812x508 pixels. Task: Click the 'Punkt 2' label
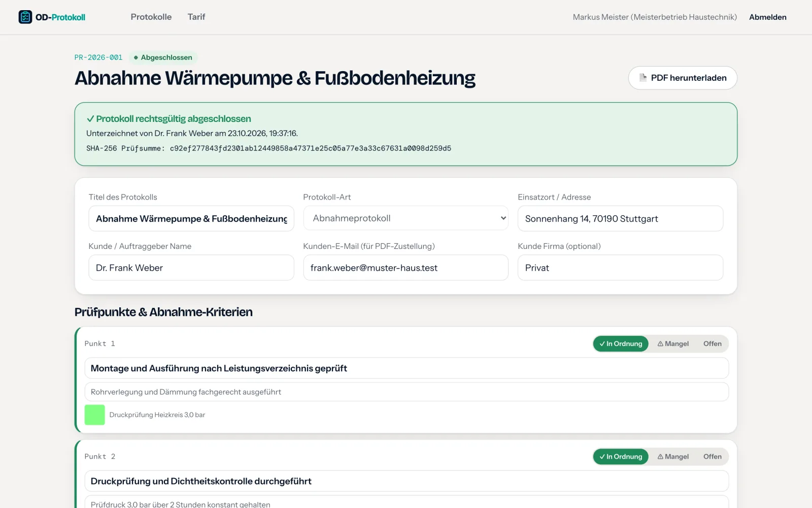(100, 457)
